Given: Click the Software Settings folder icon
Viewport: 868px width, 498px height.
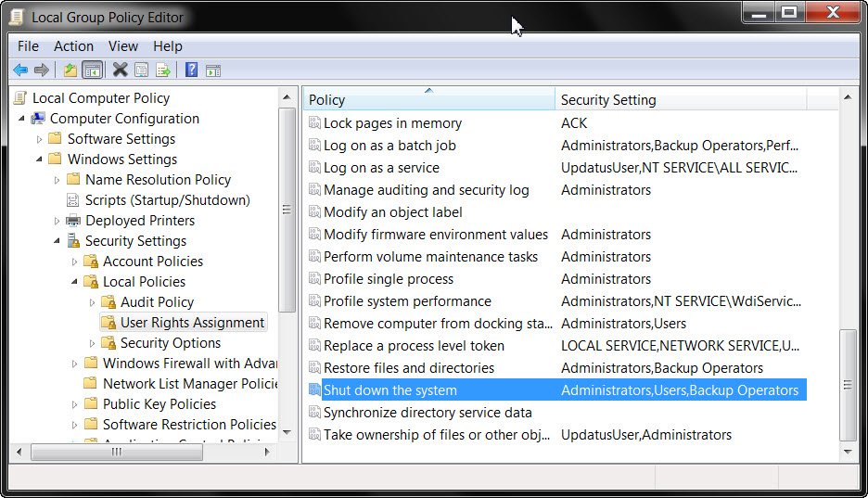Looking at the screenshot, I should [56, 138].
